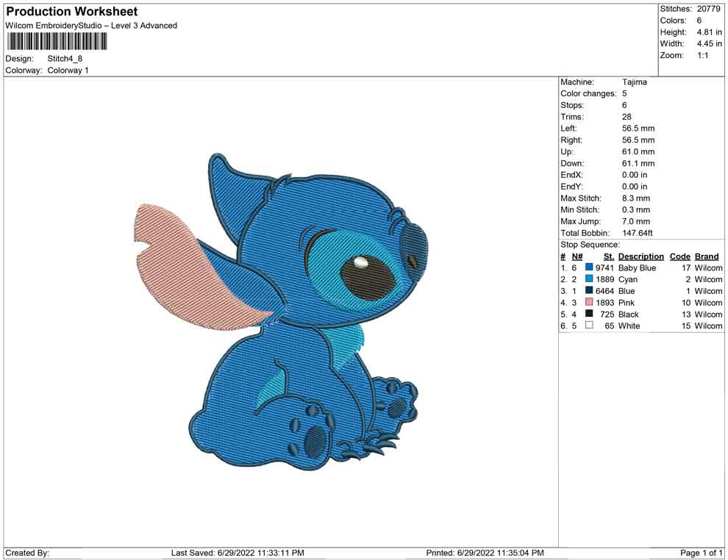The image size is (728, 560).
Task: Click the Height value '4.81 in'
Action: (710, 32)
